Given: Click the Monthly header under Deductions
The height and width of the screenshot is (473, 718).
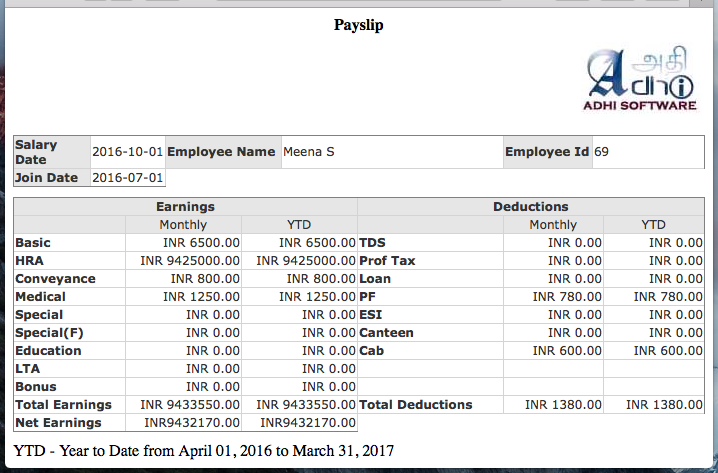Looking at the screenshot, I should click(x=553, y=225).
